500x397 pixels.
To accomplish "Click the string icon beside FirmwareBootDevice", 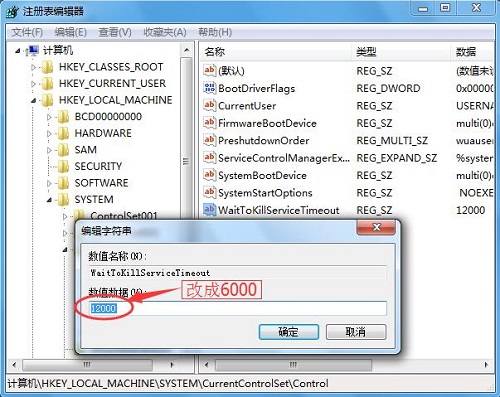I will click(x=209, y=123).
